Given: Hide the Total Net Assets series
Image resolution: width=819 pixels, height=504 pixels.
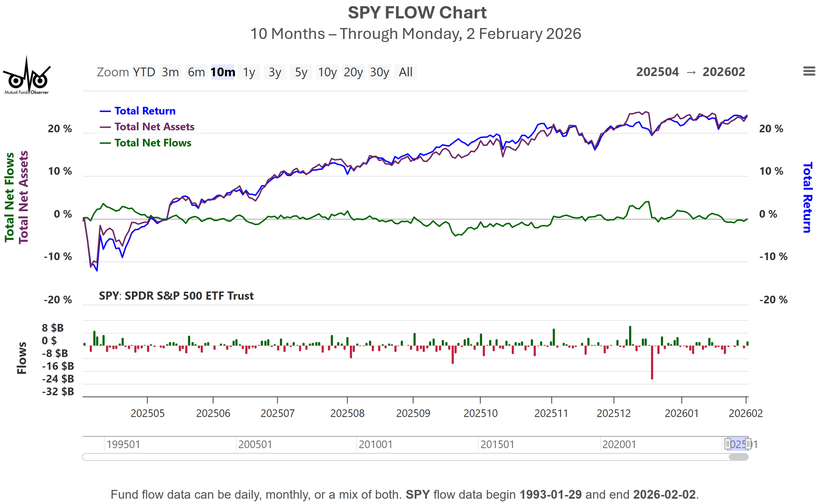Looking at the screenshot, I should (154, 127).
